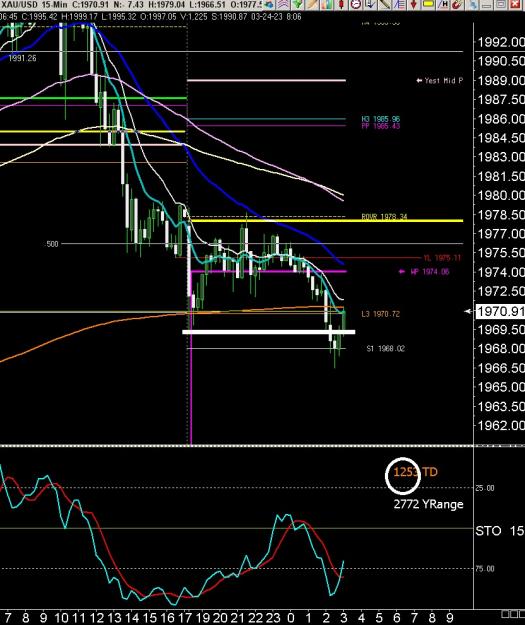This screenshot has height=625, width=525.
Task: Click the H horizontal-line text tool
Action: [x=443, y=4]
